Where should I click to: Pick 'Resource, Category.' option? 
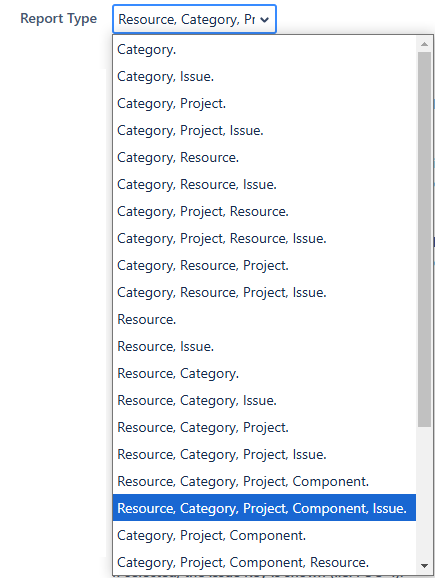(x=264, y=373)
